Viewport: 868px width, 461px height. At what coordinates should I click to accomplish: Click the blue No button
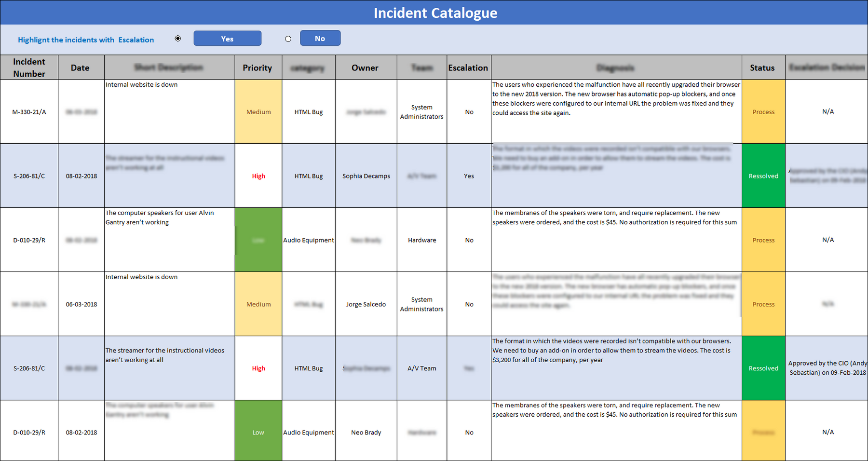pos(320,38)
